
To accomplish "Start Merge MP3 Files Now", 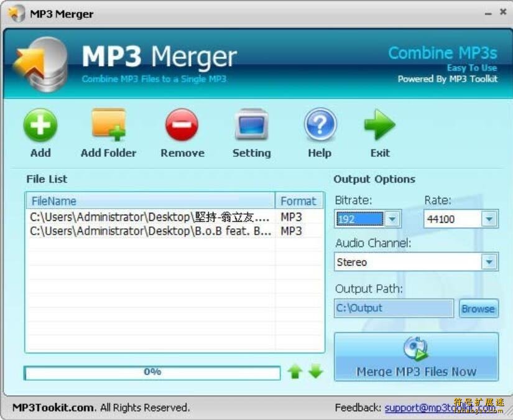I will tap(416, 357).
